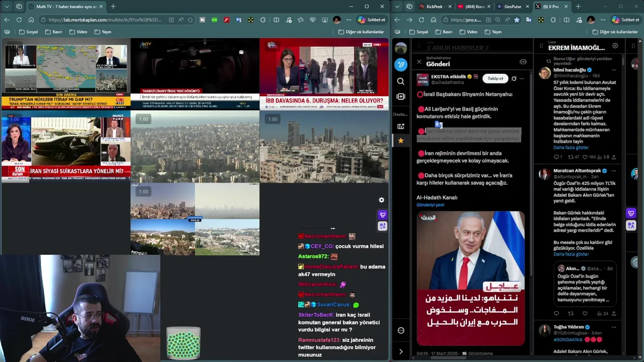This screenshot has width=644, height=362.
Task: Click translate icon in right browser toolbar
Action: click(x=528, y=20)
